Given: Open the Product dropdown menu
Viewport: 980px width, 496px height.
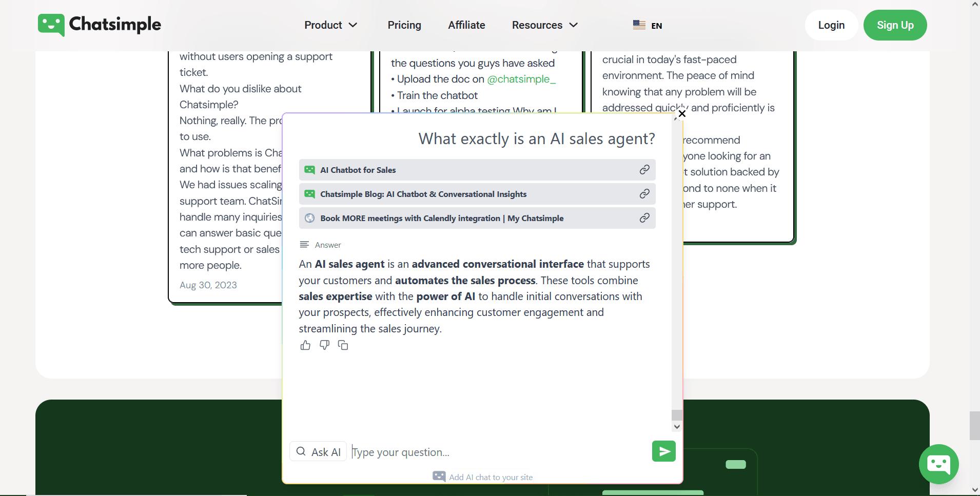Looking at the screenshot, I should (330, 25).
